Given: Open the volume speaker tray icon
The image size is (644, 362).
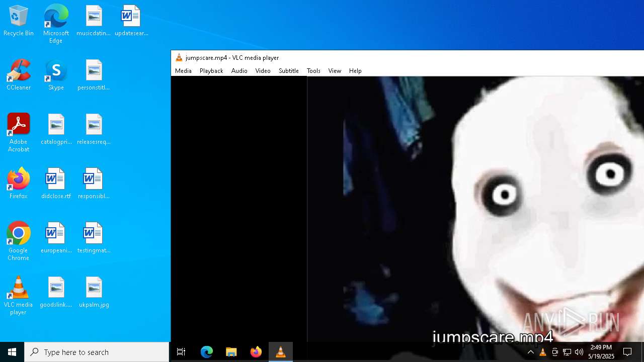Looking at the screenshot, I should (x=579, y=352).
